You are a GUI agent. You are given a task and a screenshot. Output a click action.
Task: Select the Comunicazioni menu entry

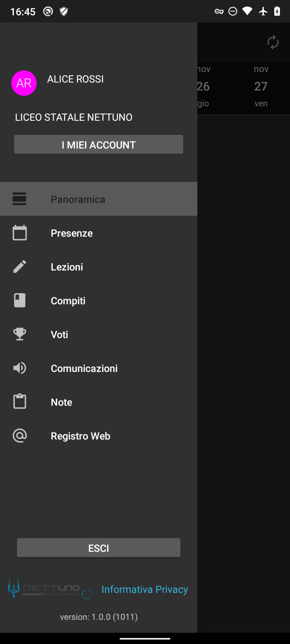84,369
